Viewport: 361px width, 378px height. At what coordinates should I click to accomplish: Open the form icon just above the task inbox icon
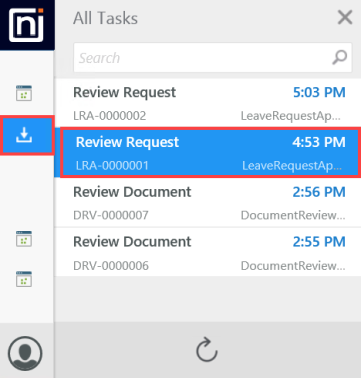(x=24, y=93)
